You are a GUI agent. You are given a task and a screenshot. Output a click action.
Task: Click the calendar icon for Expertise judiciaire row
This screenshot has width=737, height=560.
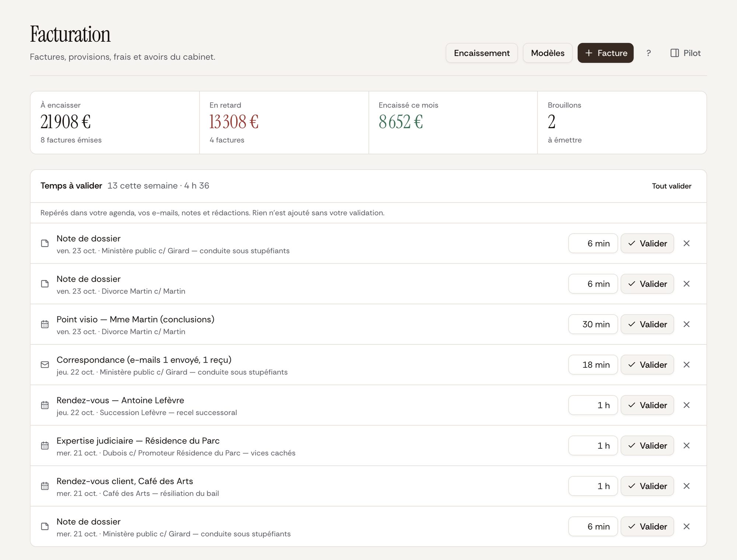tap(45, 445)
